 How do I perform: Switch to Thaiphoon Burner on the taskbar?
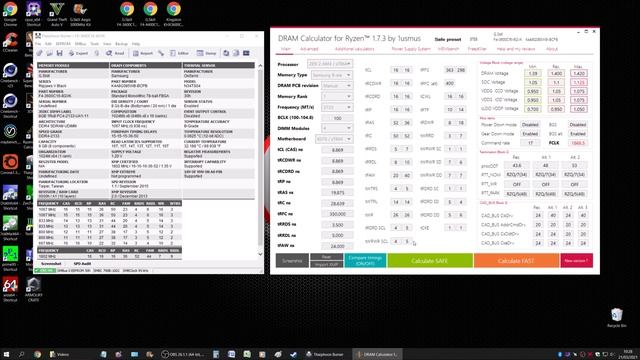coord(325,354)
